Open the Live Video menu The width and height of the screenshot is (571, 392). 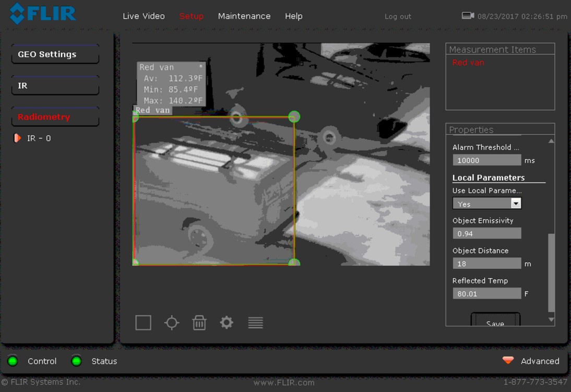click(144, 16)
